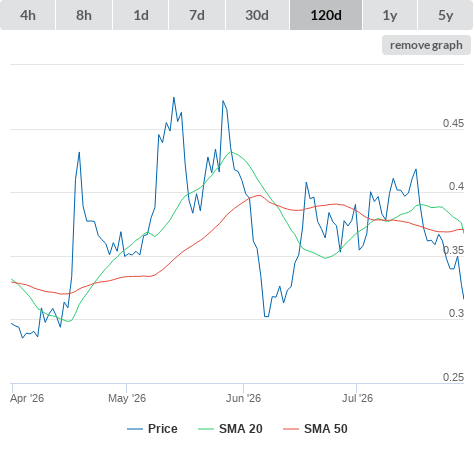Open the 1d time range tab

141,15
